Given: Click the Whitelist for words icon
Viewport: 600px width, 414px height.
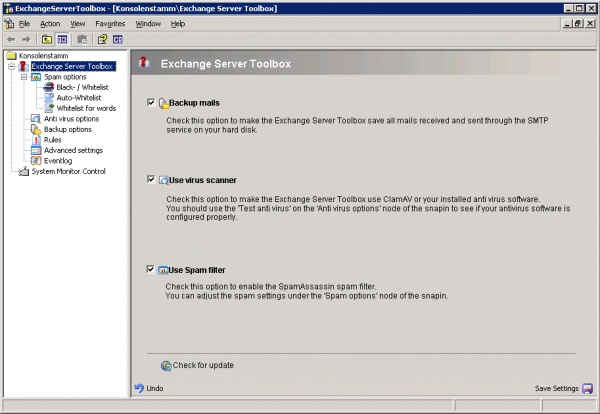Looking at the screenshot, I should 49,108.
